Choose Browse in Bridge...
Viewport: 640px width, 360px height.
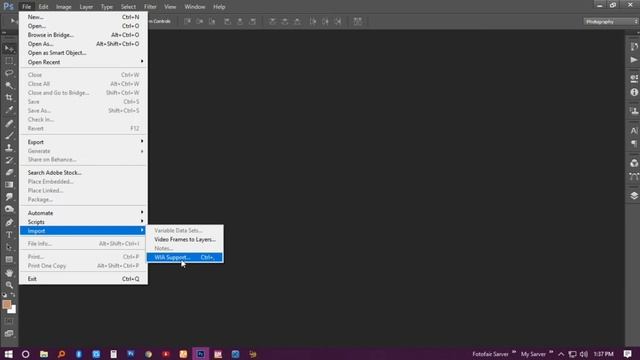coord(83,35)
